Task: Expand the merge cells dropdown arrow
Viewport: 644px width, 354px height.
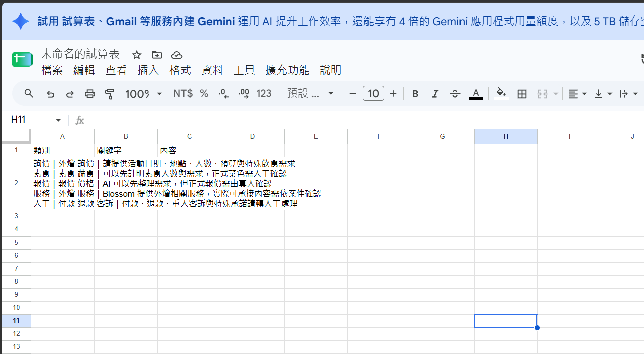Action: click(556, 94)
